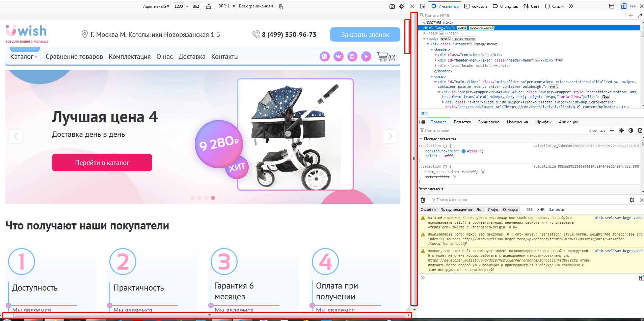Toggle the XHR console filter

tap(541, 209)
